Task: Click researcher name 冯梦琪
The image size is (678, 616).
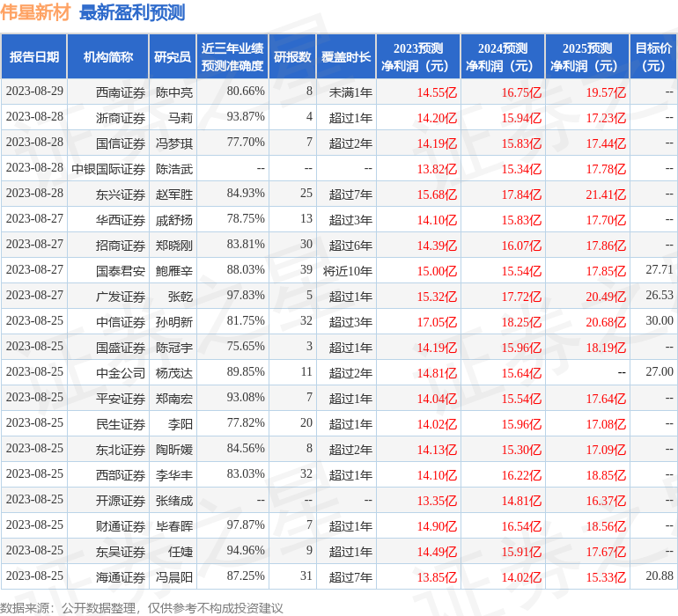Action: (x=174, y=143)
